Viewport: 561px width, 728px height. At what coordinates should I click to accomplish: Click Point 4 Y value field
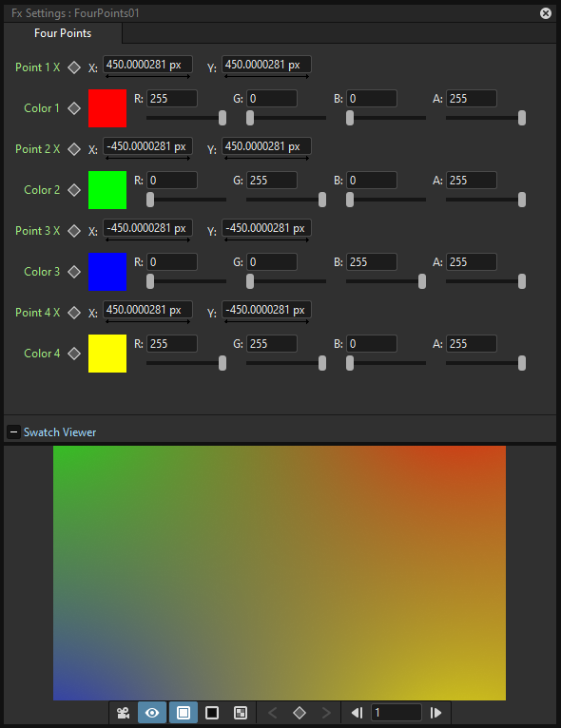[x=266, y=310]
